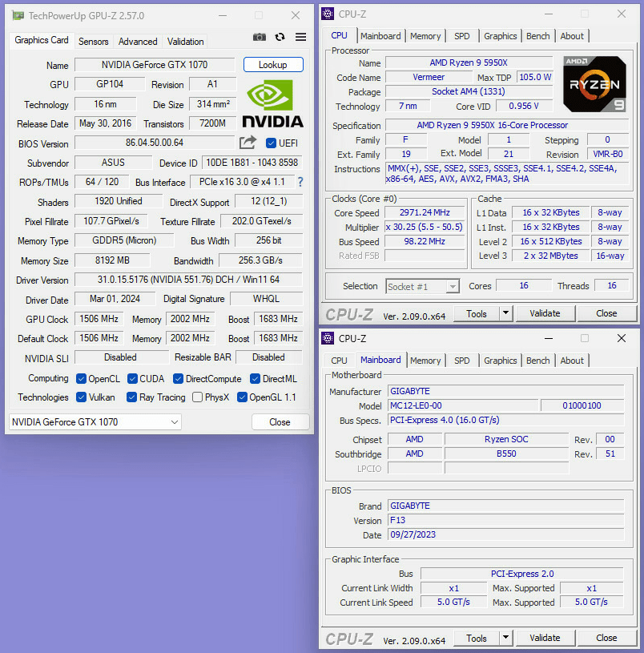The image size is (644, 653).
Task: Click the Driver Version field in GPU-Z
Action: 188,280
